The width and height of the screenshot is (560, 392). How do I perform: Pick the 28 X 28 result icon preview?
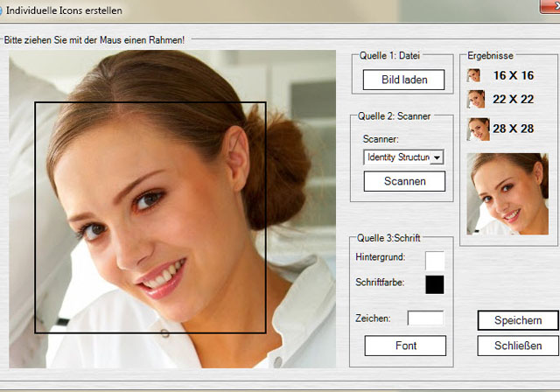[478, 129]
